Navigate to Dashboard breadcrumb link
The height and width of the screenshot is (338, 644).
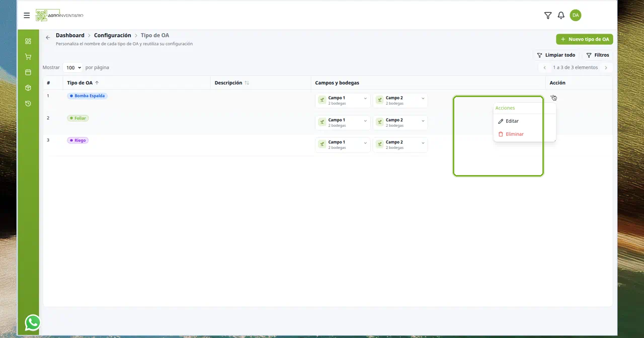click(x=70, y=36)
